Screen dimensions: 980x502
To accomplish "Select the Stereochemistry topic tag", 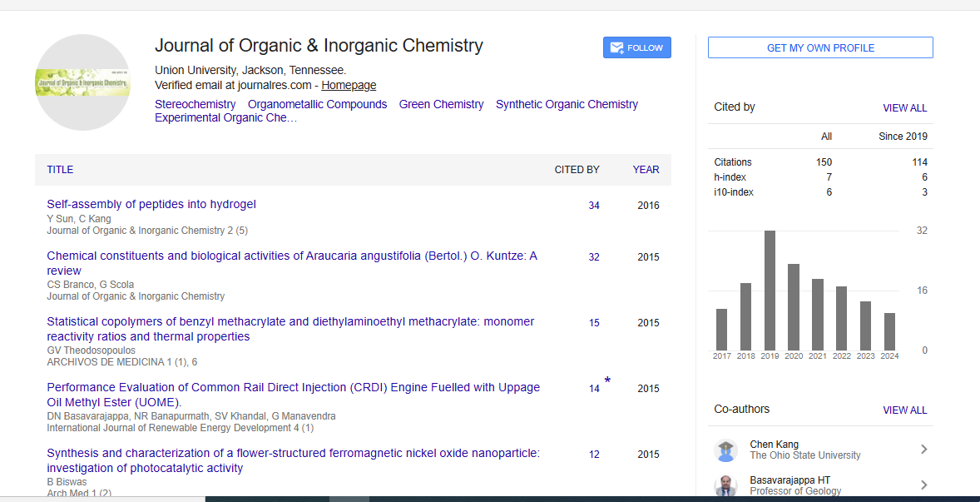I will coord(195,104).
